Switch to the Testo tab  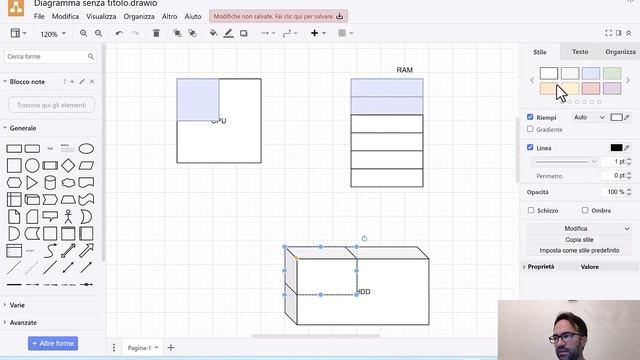pyautogui.click(x=580, y=52)
